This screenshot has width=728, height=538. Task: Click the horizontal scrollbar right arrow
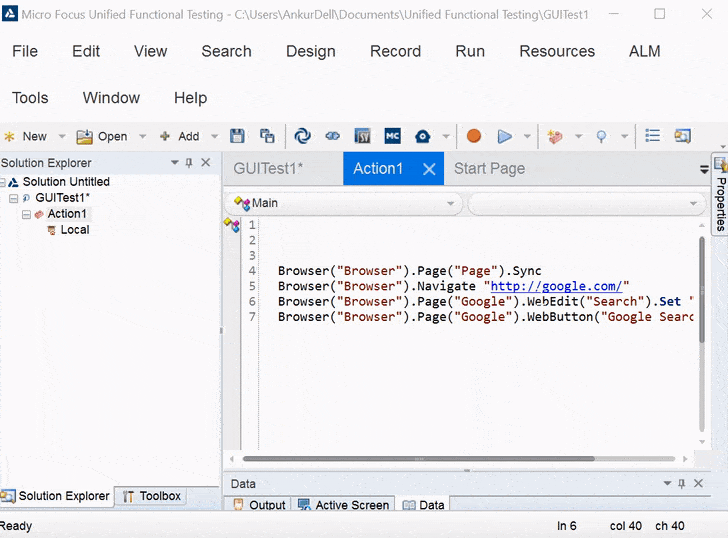tap(685, 459)
